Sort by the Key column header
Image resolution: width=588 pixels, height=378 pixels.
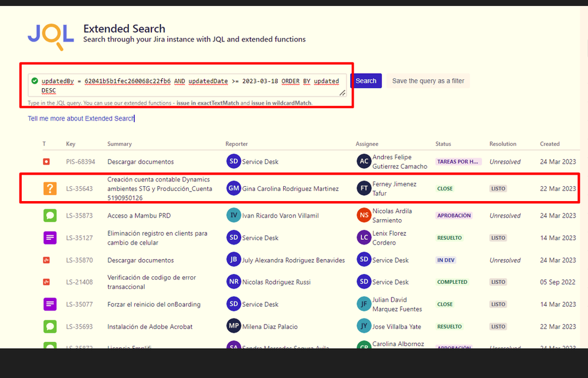71,144
